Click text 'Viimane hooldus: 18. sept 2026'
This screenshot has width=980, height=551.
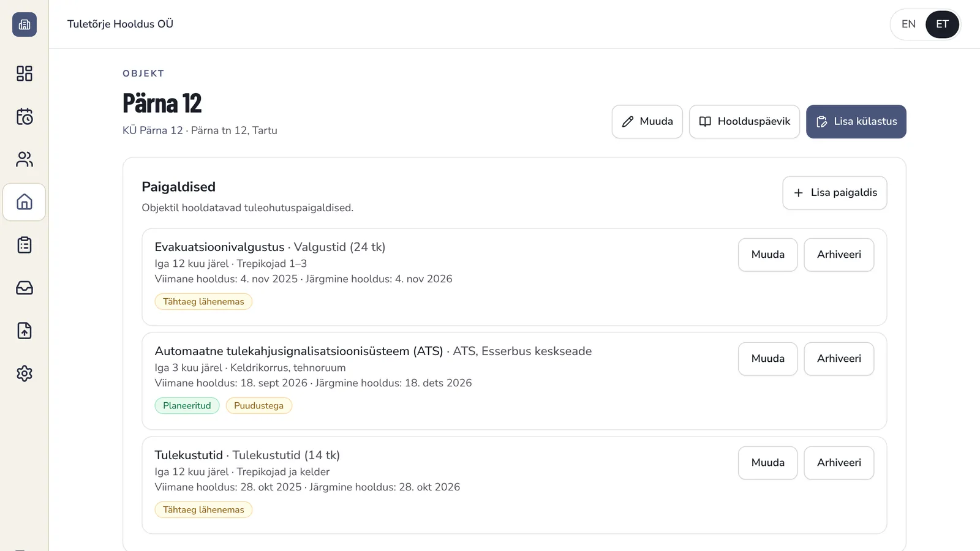tap(231, 383)
